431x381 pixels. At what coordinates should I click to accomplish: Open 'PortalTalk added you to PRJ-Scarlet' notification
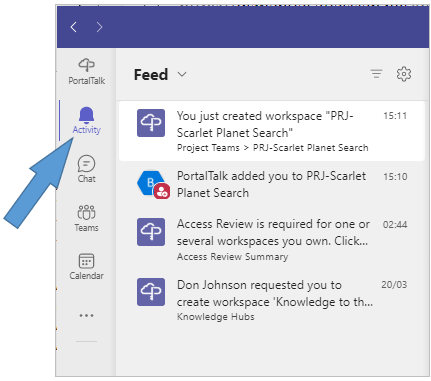(271, 184)
